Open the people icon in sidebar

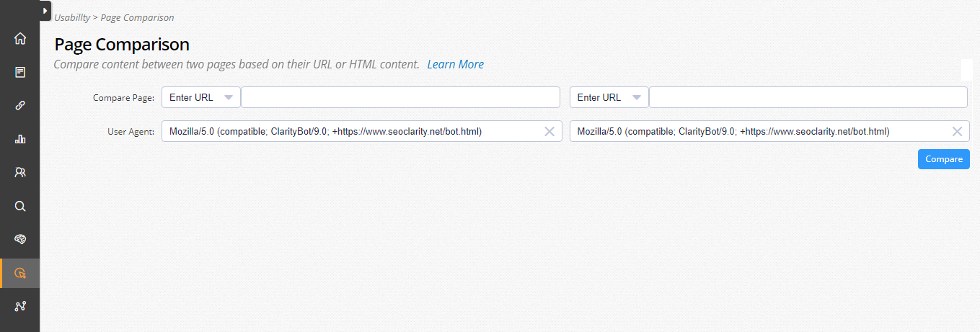[20, 172]
